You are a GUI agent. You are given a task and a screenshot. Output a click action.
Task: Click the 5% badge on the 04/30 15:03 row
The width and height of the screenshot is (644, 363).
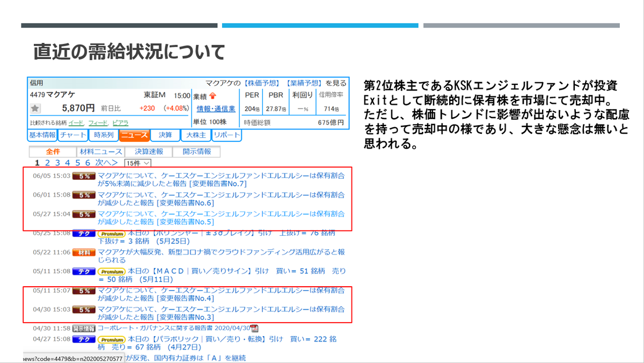pos(84,310)
